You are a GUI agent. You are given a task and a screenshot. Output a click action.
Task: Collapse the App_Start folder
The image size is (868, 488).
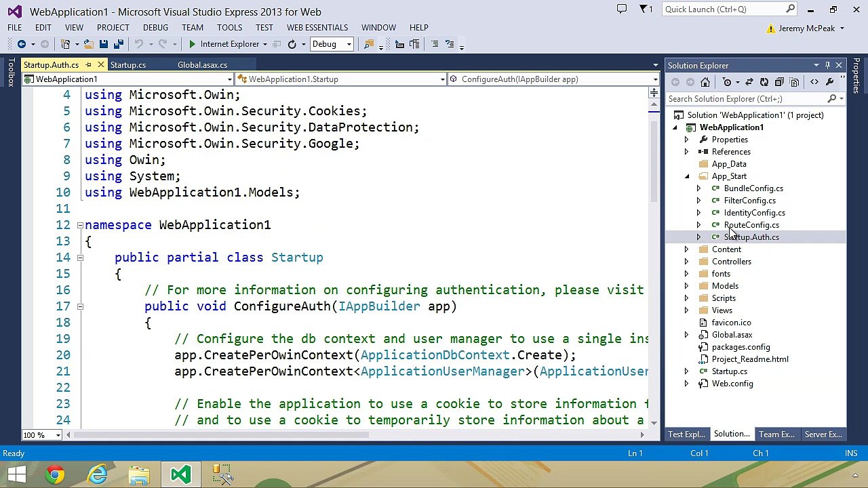click(686, 176)
